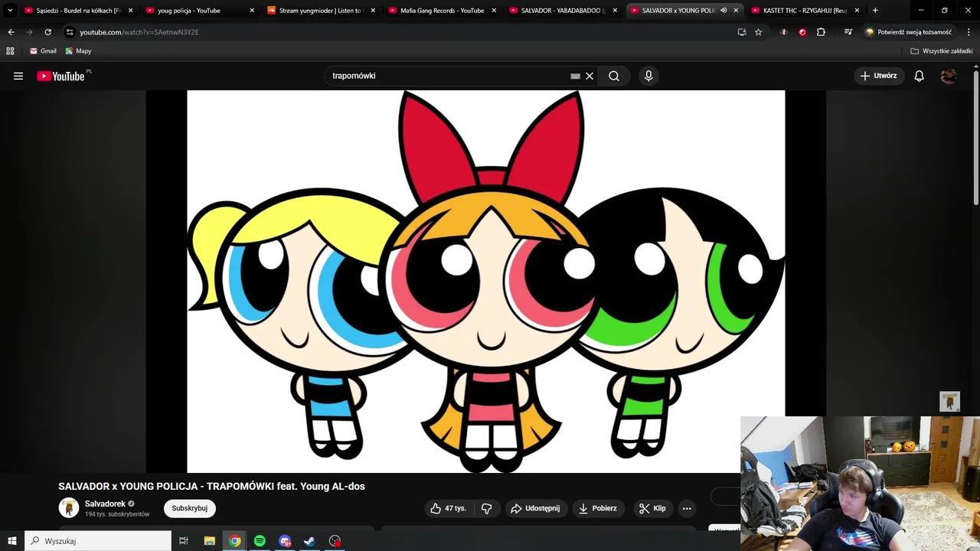Open Mapy bookmark
Screen dimensions: 980x551
pos(78,51)
